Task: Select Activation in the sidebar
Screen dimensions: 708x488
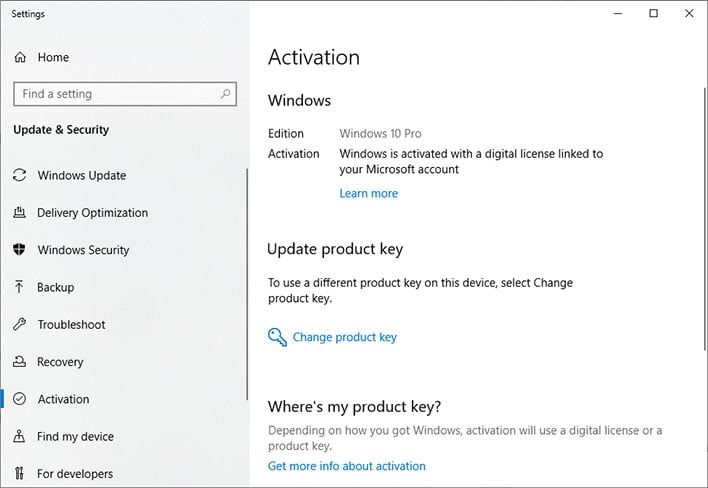Action: tap(63, 399)
